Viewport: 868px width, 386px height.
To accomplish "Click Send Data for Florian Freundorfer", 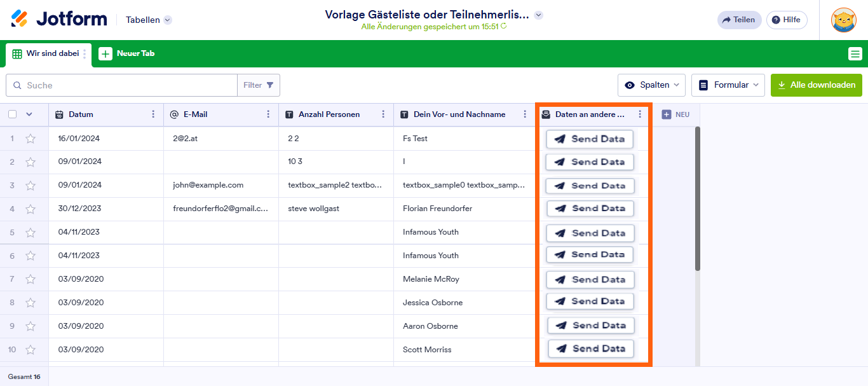I will (590, 208).
